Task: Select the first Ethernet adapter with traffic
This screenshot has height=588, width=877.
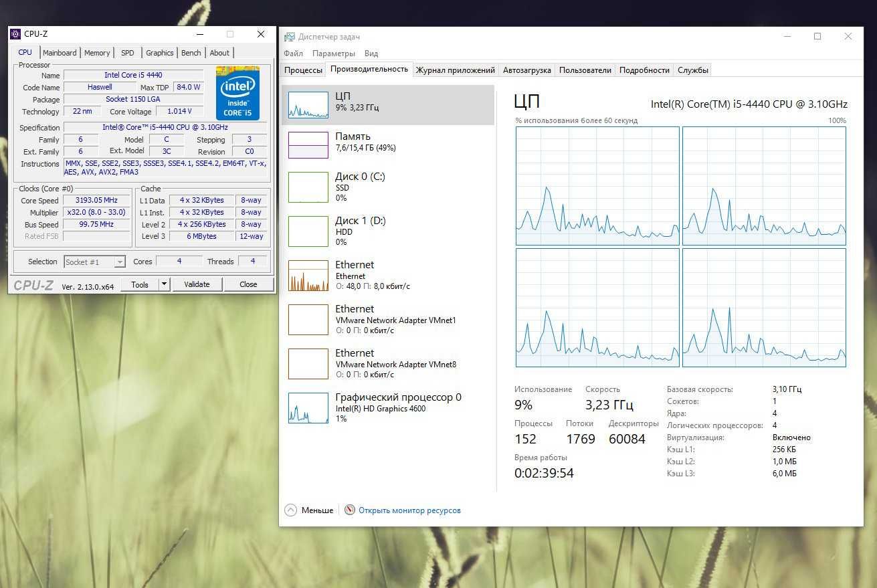Action: [x=388, y=276]
